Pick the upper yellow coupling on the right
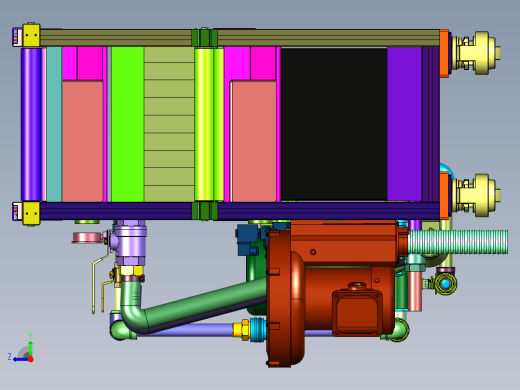 pyautogui.click(x=476, y=53)
